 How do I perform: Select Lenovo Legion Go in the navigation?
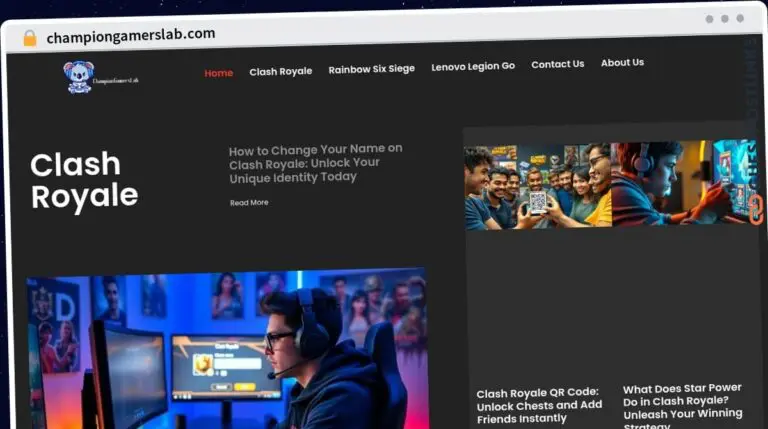click(x=473, y=66)
